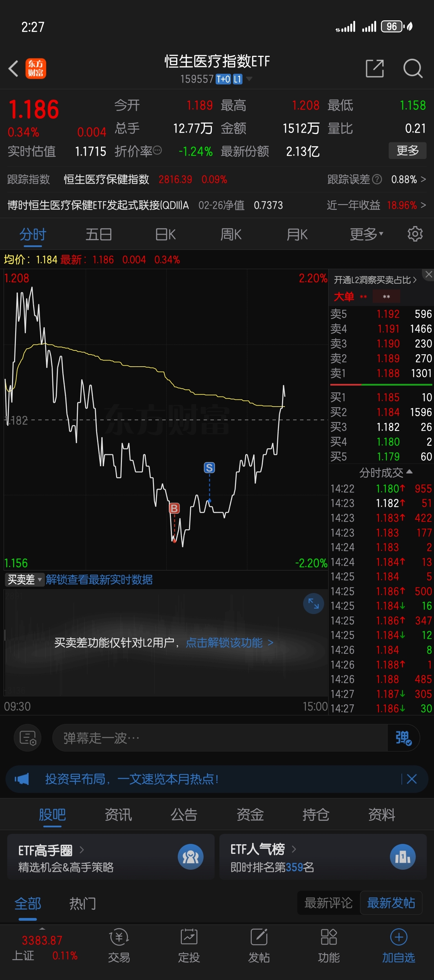Switch to the 五日 chart tab
Image resolution: width=434 pixels, height=980 pixels.
coord(99,234)
